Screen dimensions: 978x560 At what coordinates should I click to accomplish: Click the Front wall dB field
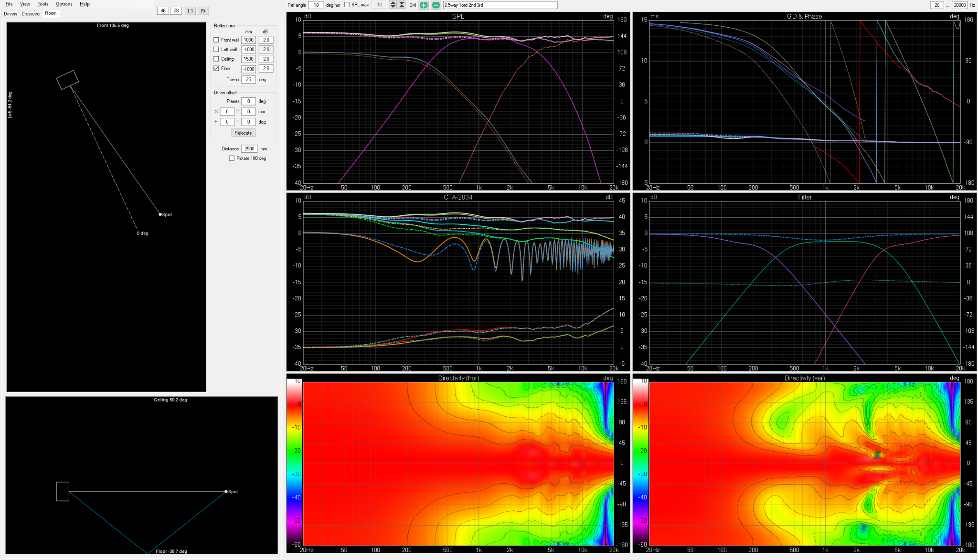266,40
